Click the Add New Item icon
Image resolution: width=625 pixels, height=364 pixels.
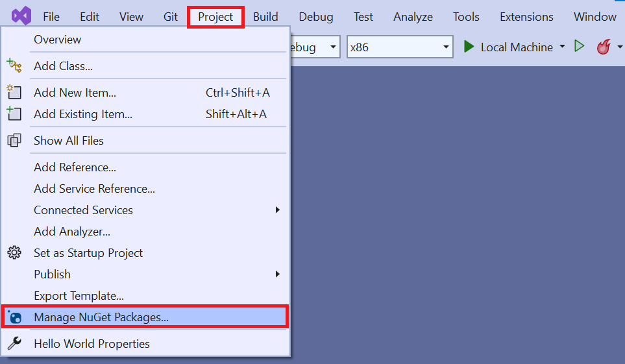(14, 92)
